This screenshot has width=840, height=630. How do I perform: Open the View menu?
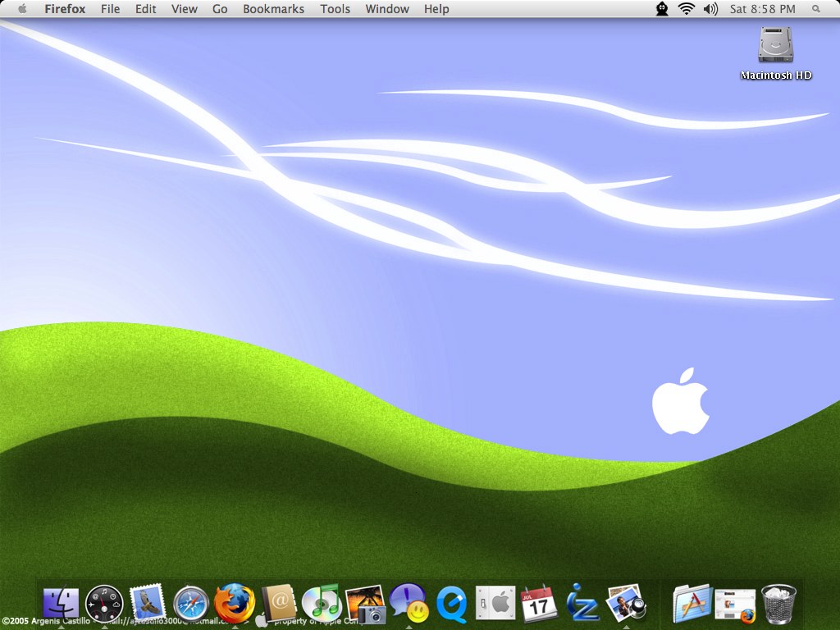tap(185, 8)
